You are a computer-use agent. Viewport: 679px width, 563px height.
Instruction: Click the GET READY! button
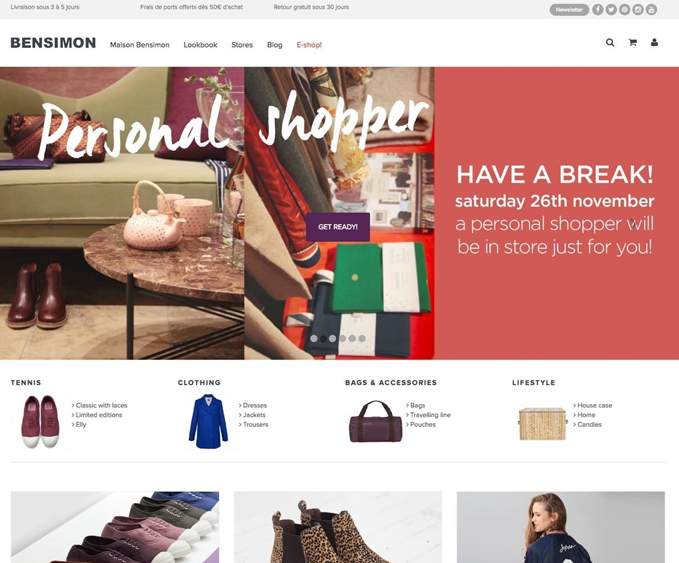click(338, 227)
